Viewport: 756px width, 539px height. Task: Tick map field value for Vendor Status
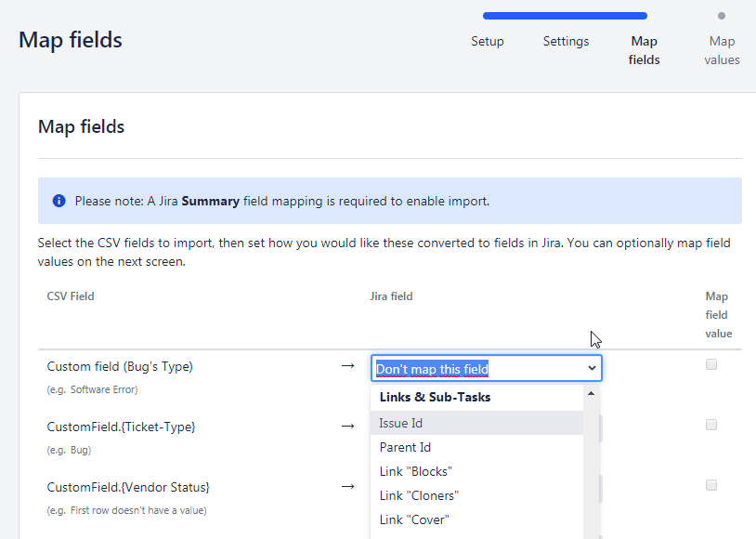711,485
